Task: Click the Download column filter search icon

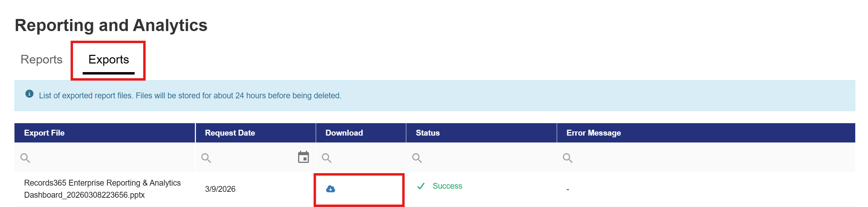Action: coord(326,158)
